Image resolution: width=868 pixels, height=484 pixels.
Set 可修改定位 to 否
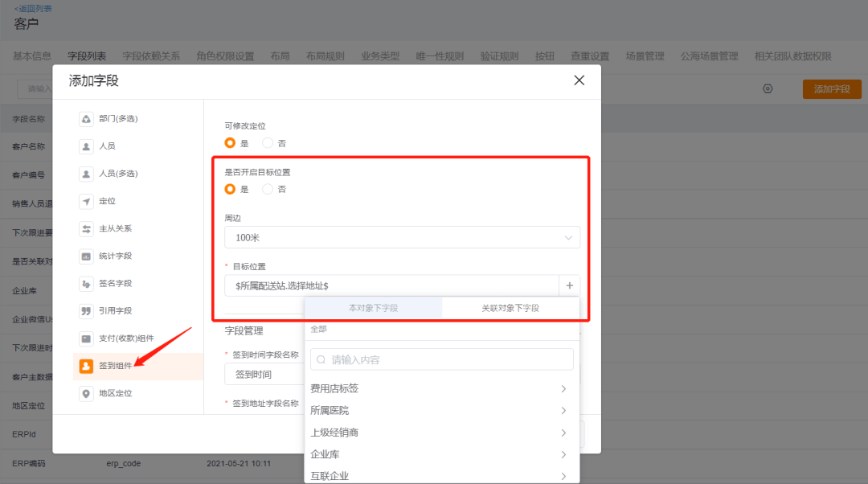[268, 143]
